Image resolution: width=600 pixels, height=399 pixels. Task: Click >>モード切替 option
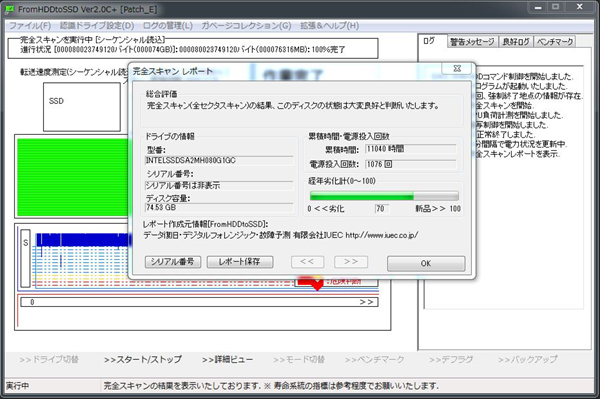pyautogui.click(x=299, y=360)
